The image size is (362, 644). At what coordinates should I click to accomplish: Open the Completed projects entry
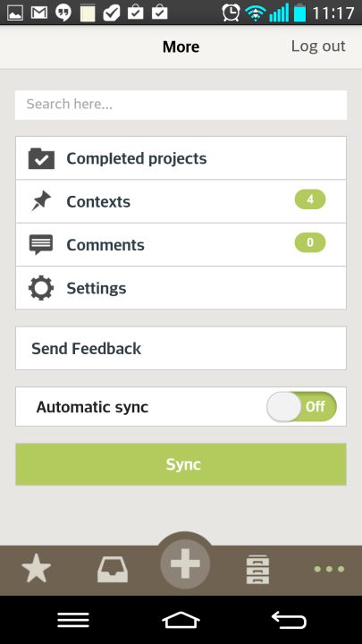pyautogui.click(x=181, y=158)
